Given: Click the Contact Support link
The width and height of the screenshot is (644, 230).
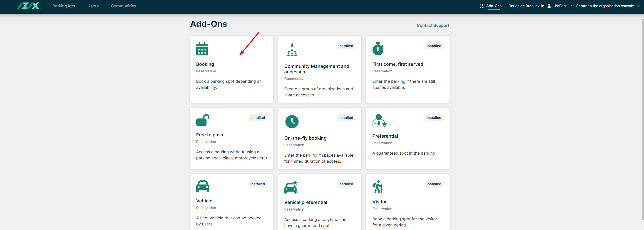Looking at the screenshot, I should [x=433, y=25].
